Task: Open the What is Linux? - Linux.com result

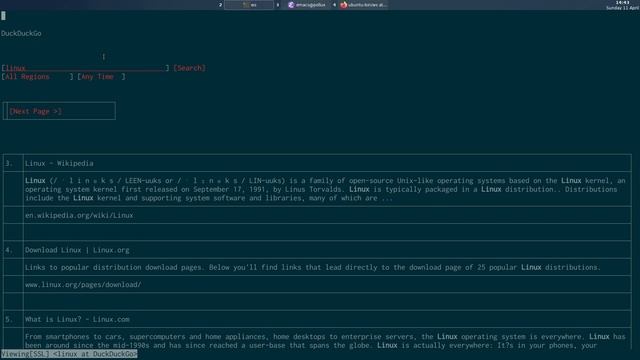Action: (77, 319)
